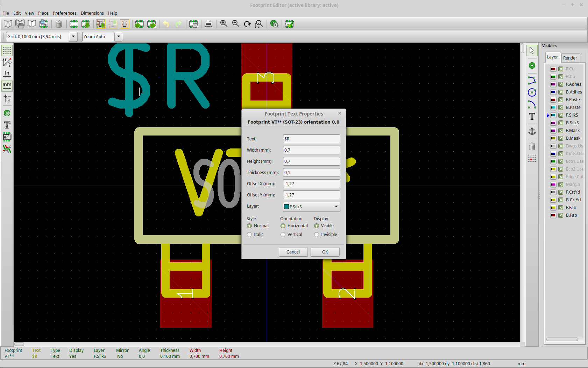
Task: Select the Italic style radio button
Action: click(x=249, y=235)
